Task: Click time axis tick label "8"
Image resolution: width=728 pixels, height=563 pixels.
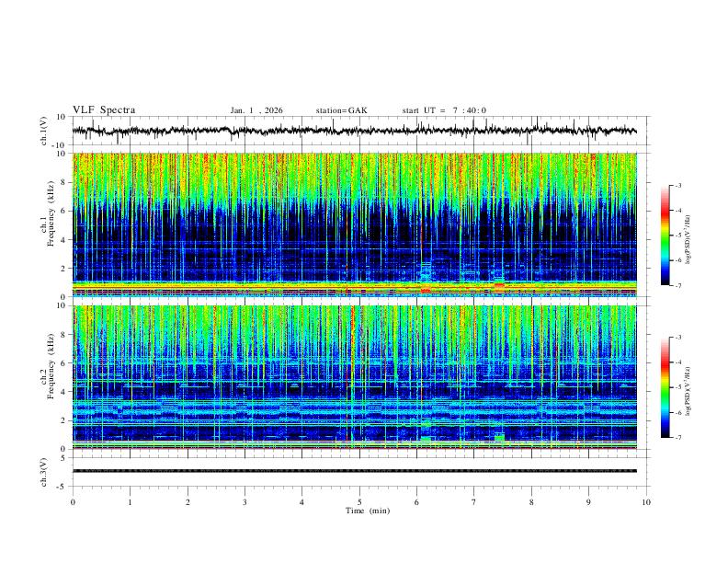Action: click(x=531, y=502)
